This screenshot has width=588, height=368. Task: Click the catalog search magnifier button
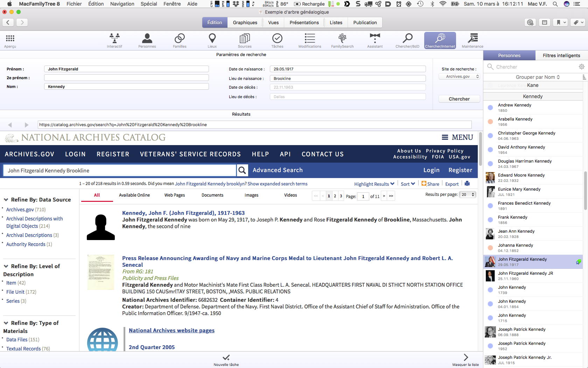[x=242, y=170]
